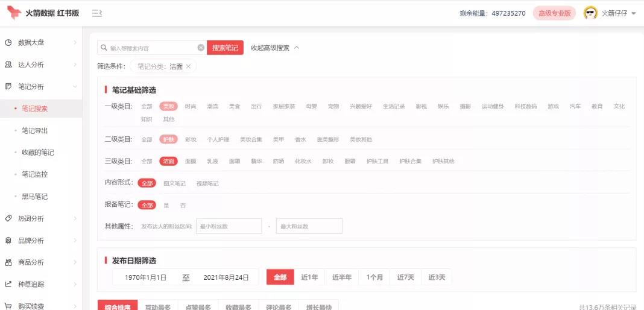Switch to the 点赞最多 sort tab

coord(198,306)
